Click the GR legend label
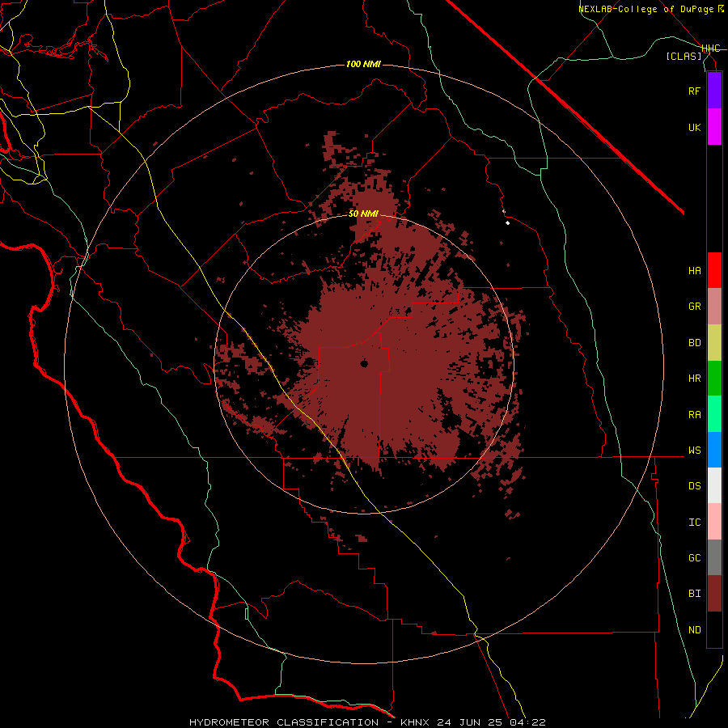This screenshot has height=728, width=728. [694, 307]
